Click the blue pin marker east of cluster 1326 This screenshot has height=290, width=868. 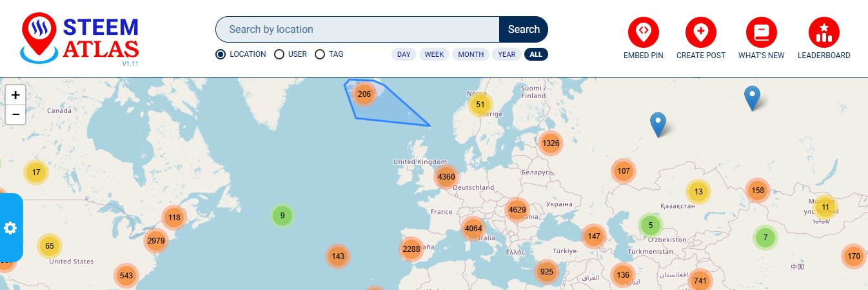[657, 124]
